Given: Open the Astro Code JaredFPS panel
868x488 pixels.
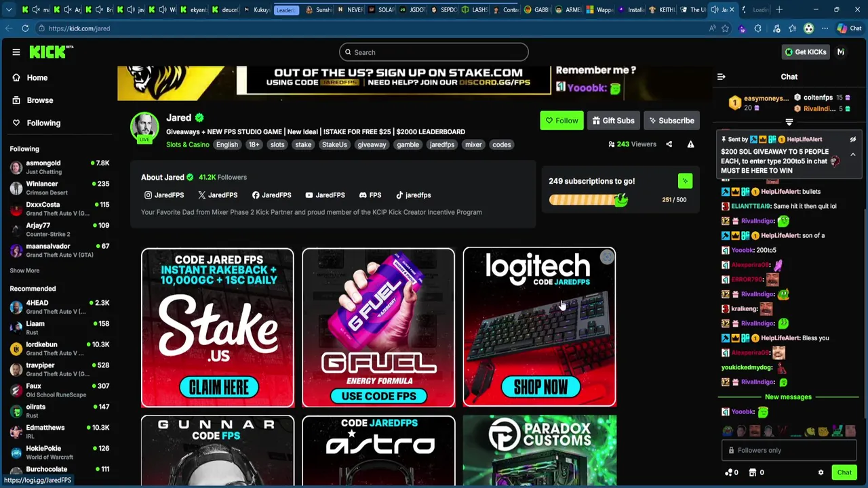Looking at the screenshot, I should tap(378, 451).
